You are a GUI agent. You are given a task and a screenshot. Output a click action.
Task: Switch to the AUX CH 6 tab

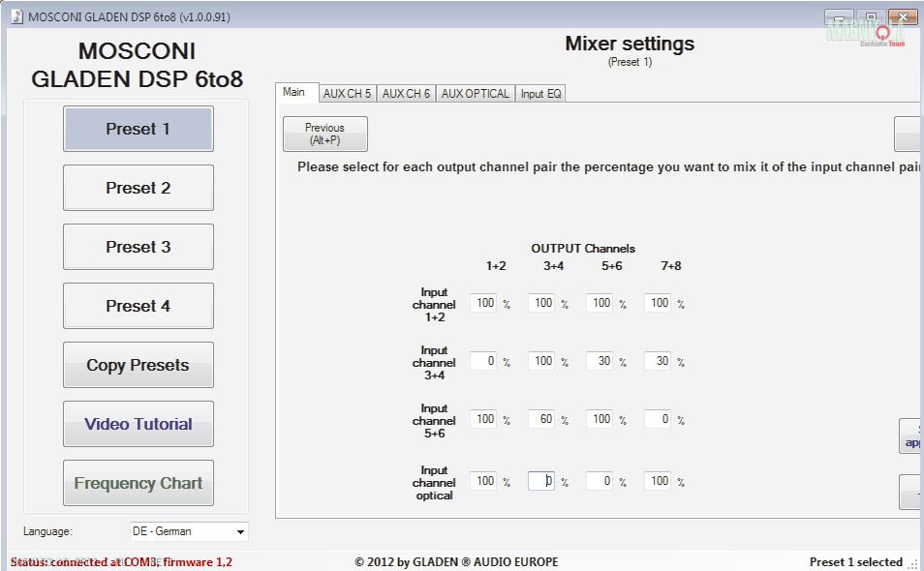pyautogui.click(x=406, y=94)
